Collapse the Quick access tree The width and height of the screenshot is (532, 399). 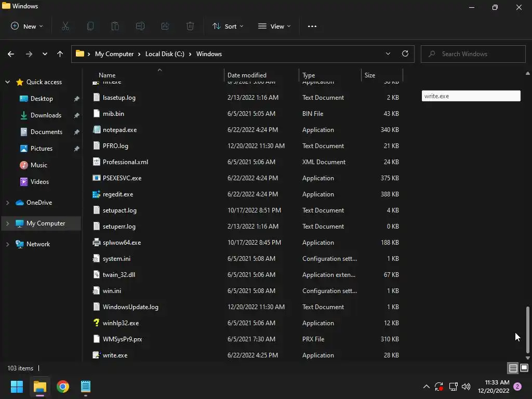coord(7,82)
